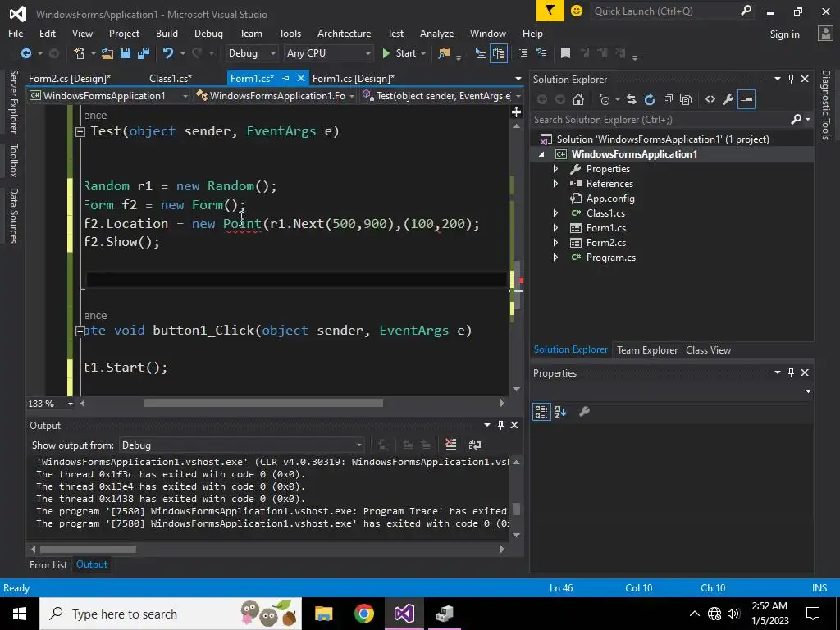This screenshot has height=630, width=840.
Task: Click Sign in link
Action: click(x=784, y=34)
